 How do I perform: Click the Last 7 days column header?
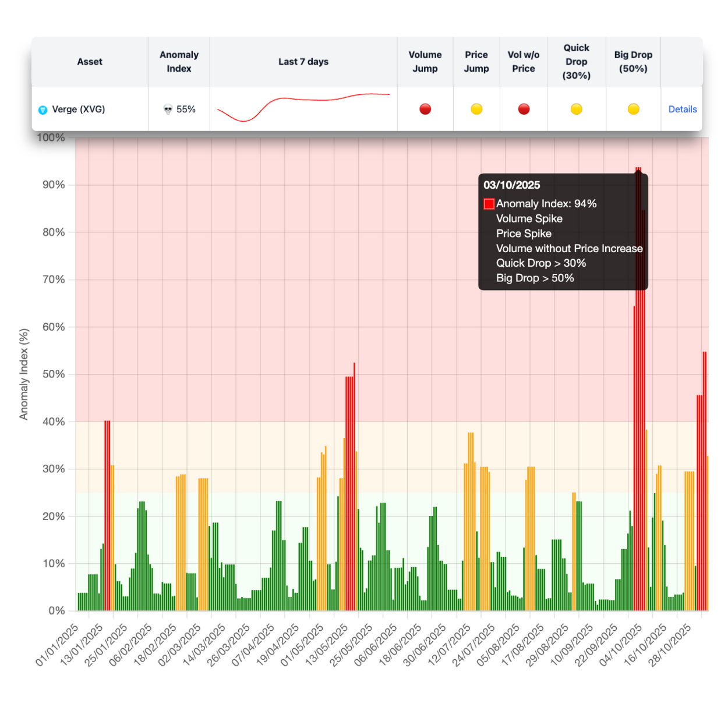click(303, 62)
